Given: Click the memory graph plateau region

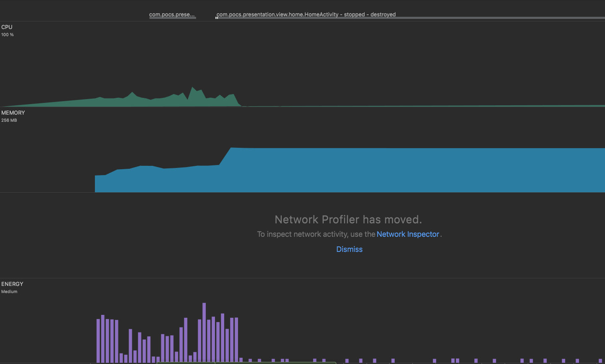Looking at the screenshot, I should [x=378, y=168].
